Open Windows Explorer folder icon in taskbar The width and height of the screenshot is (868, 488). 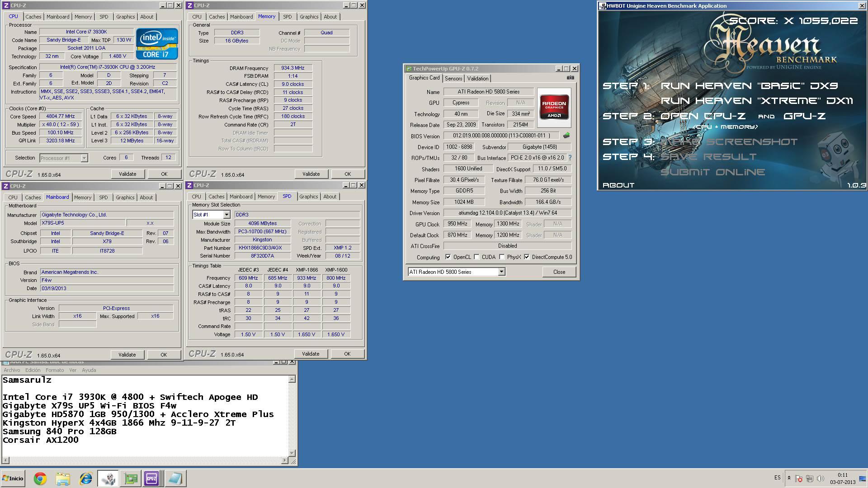click(x=63, y=479)
